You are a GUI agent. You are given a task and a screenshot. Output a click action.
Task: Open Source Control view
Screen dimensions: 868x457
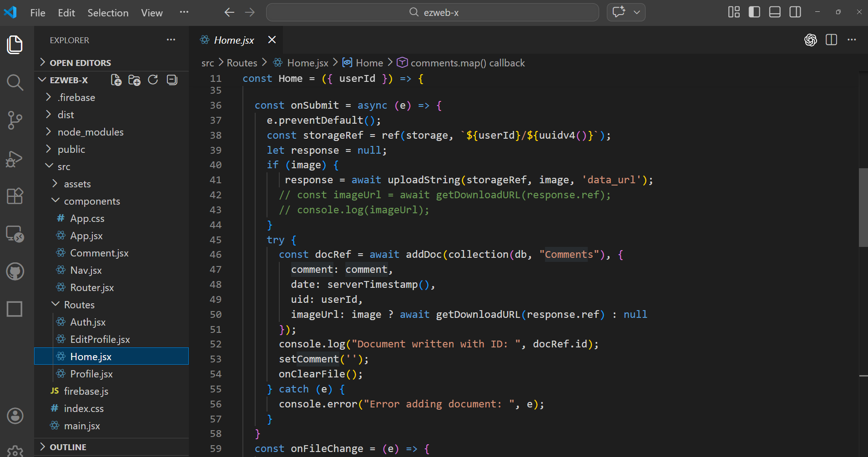[x=15, y=121]
